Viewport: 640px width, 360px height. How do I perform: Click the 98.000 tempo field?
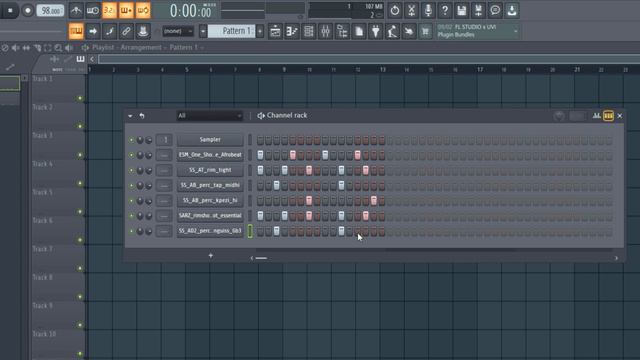50,11
